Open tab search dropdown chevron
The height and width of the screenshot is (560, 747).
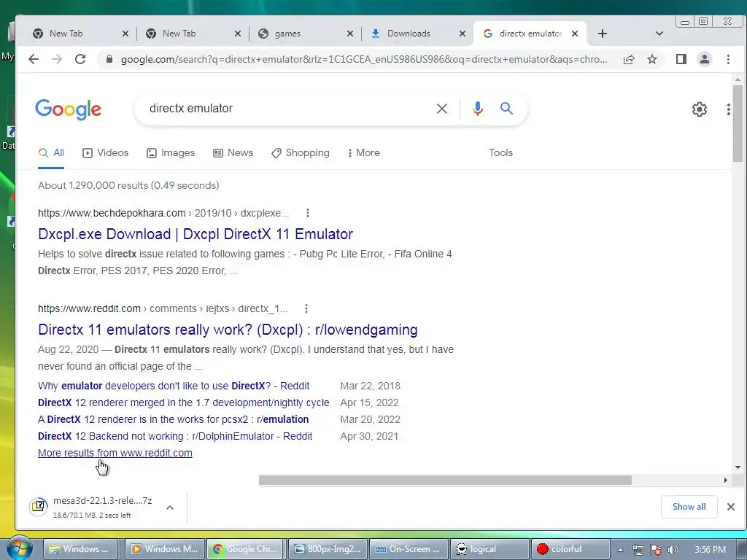[x=659, y=34]
